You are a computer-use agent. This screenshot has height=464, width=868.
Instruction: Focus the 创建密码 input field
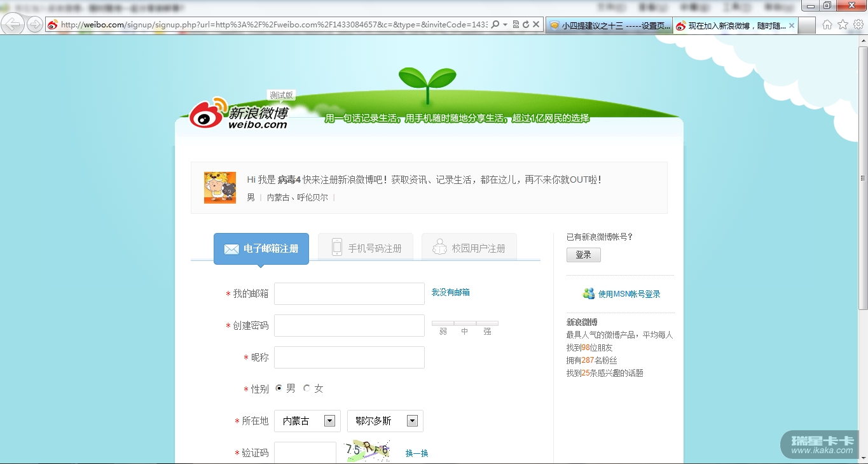pos(349,325)
